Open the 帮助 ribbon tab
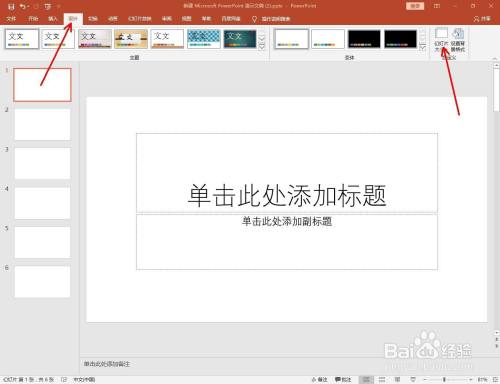This screenshot has height=384, width=500. (x=206, y=19)
